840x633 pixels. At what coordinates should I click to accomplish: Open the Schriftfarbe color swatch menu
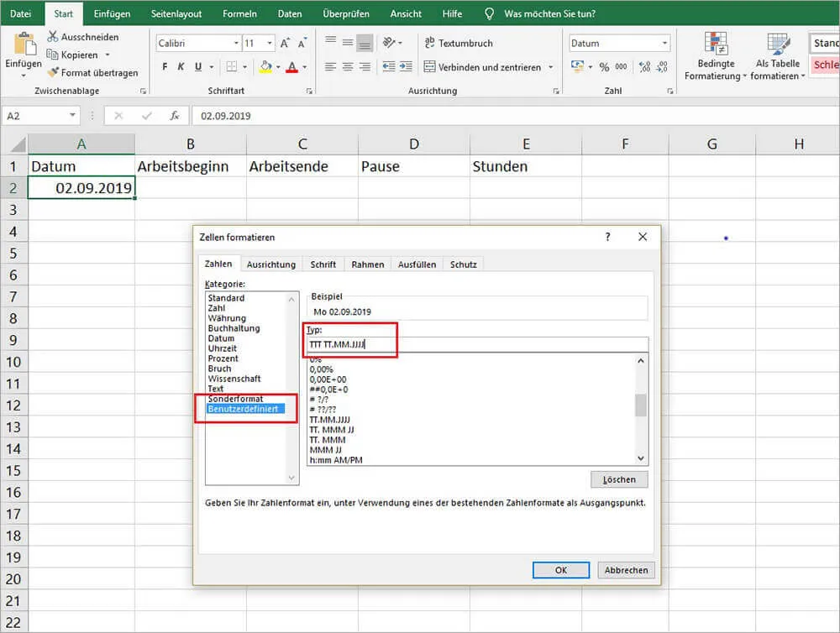302,66
